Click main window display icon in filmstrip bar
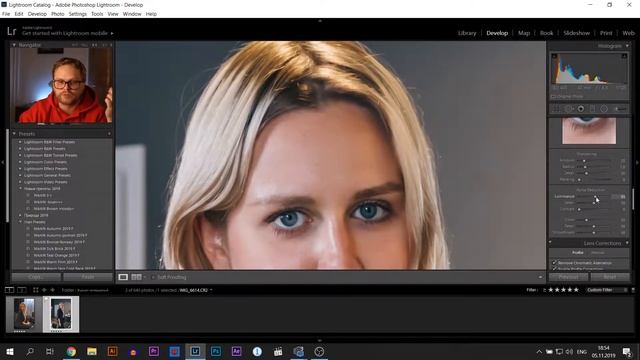This screenshot has width=640, height=360. 9,290
